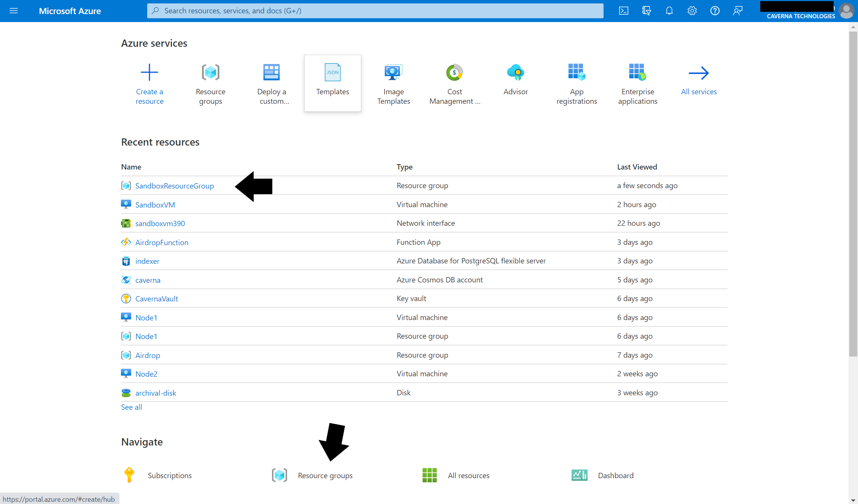Open App registrations service icon
The width and height of the screenshot is (858, 504).
577,73
